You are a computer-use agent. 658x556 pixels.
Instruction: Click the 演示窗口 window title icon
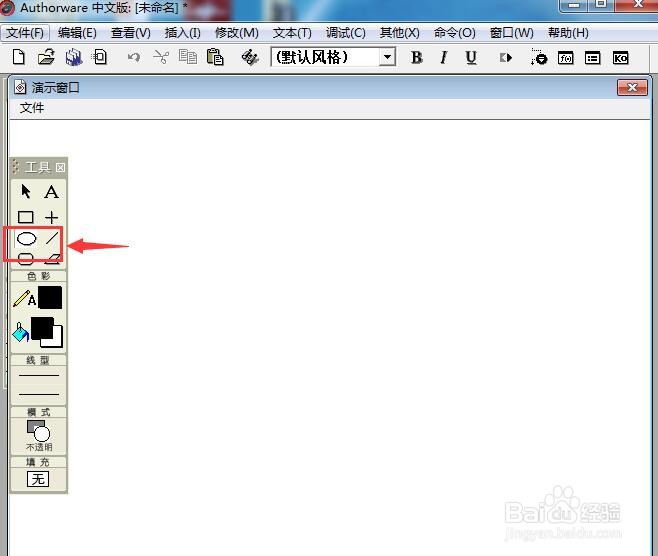(x=20, y=87)
